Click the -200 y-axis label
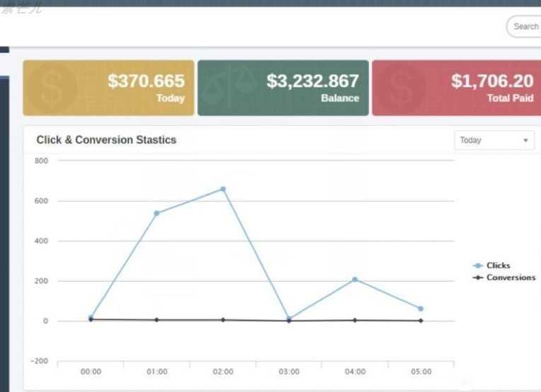 point(40,361)
